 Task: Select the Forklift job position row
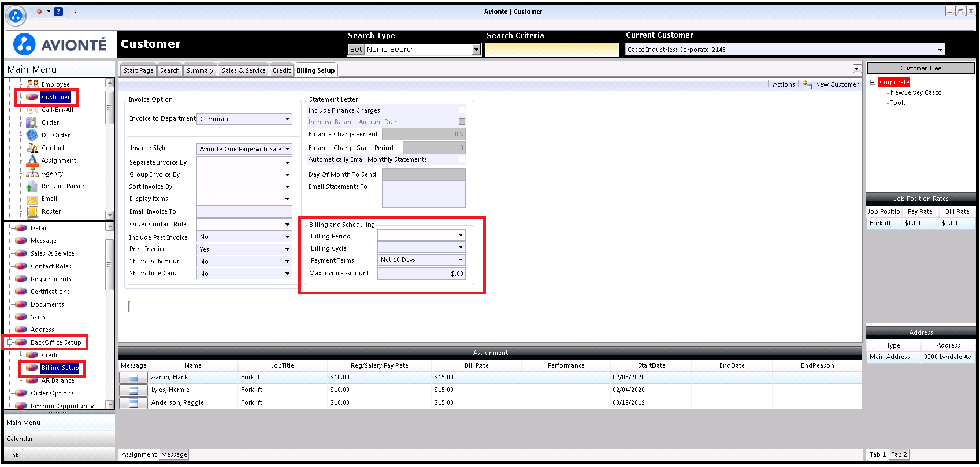point(921,223)
